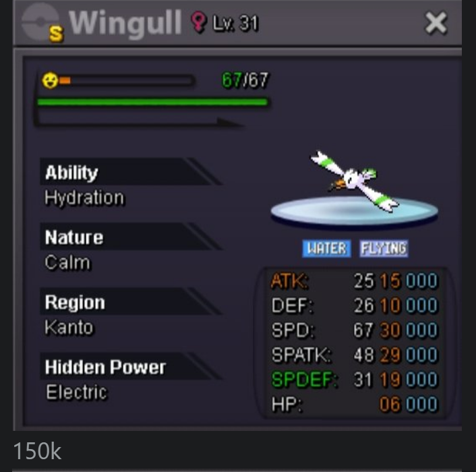The image size is (476, 472).
Task: Click the WATER type badge
Action: click(326, 249)
